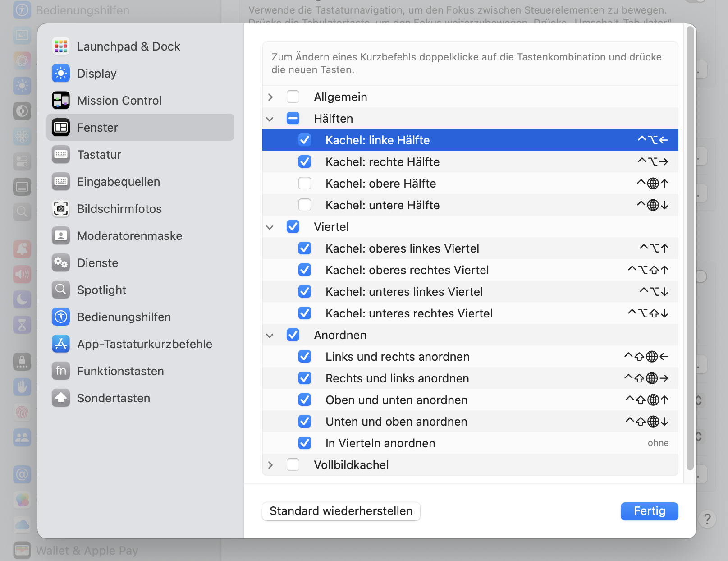This screenshot has width=728, height=561.
Task: Click the Launchpad & Dock sidebar icon
Action: [x=61, y=46]
